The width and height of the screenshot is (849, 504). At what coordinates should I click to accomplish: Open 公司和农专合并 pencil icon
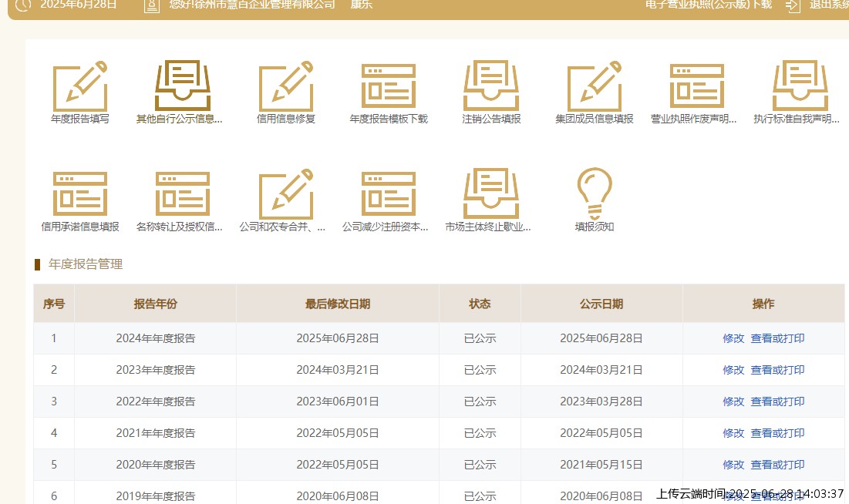coord(286,193)
